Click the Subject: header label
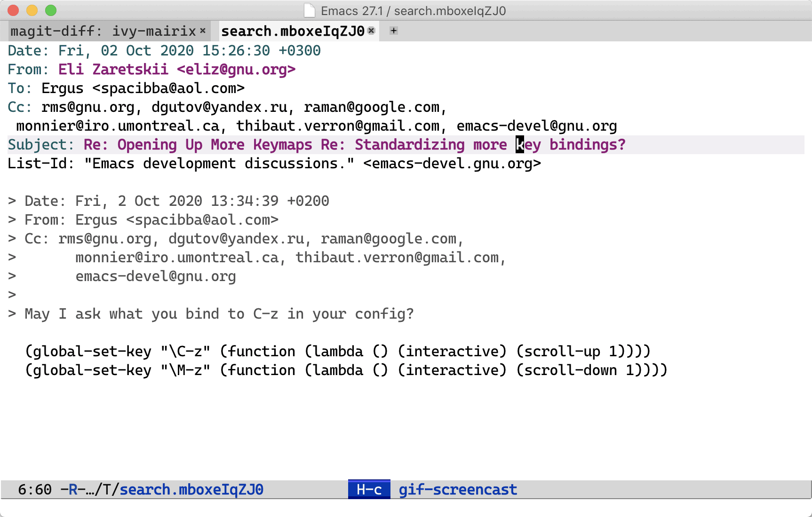The height and width of the screenshot is (517, 812). click(41, 145)
